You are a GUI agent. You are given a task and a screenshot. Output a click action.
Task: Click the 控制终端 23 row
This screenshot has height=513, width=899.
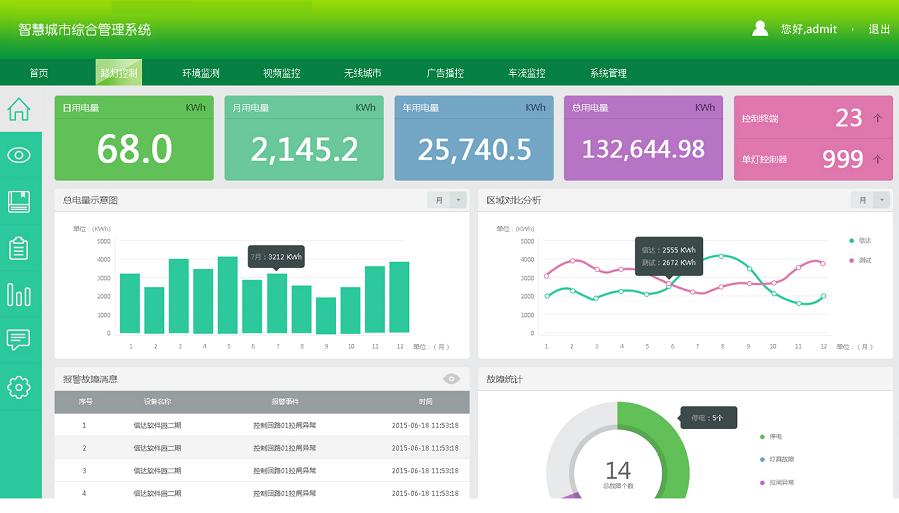pos(813,118)
